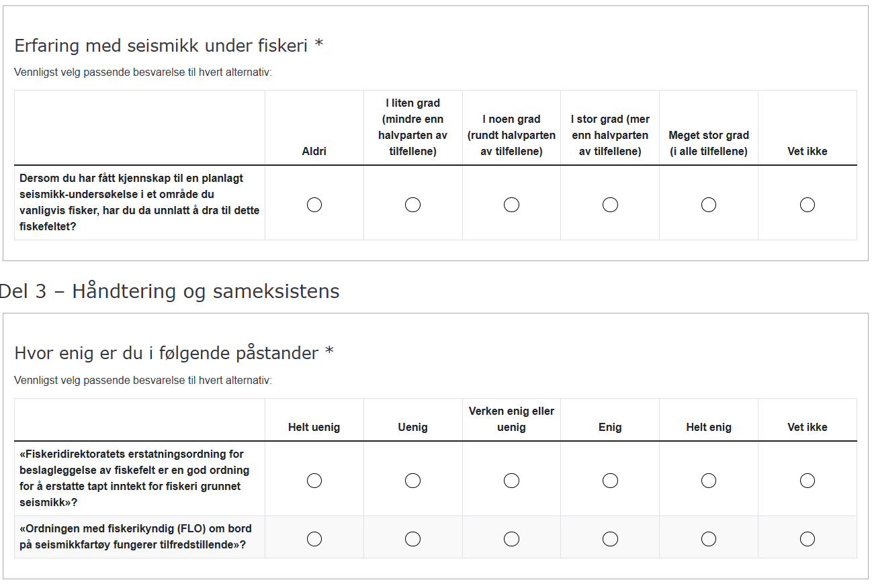Select "Aldri" for the seismikk-undersøkelse question
The image size is (874, 588).
314,205
